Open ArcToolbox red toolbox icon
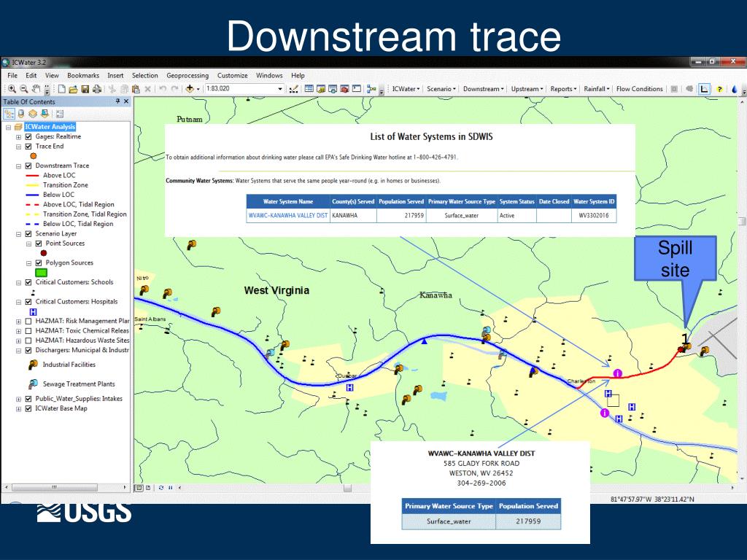The image size is (747, 560). coord(344,89)
